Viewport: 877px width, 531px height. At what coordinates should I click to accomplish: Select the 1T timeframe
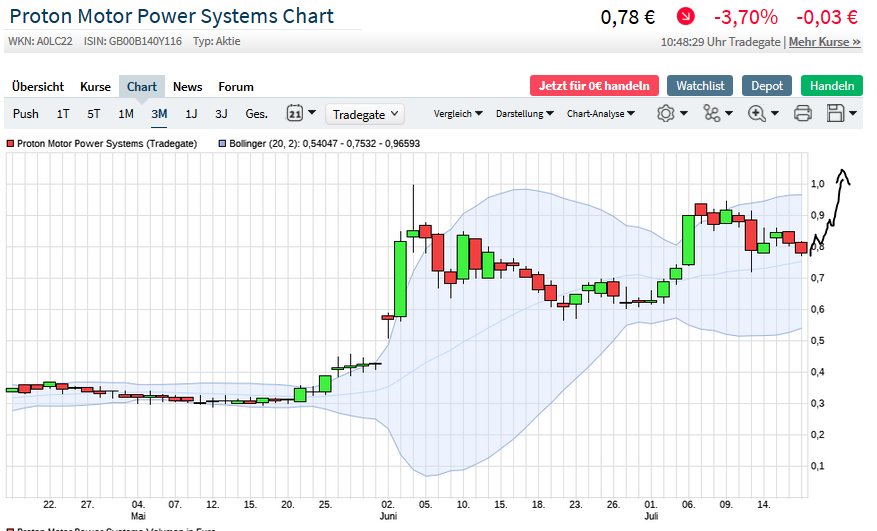63,114
